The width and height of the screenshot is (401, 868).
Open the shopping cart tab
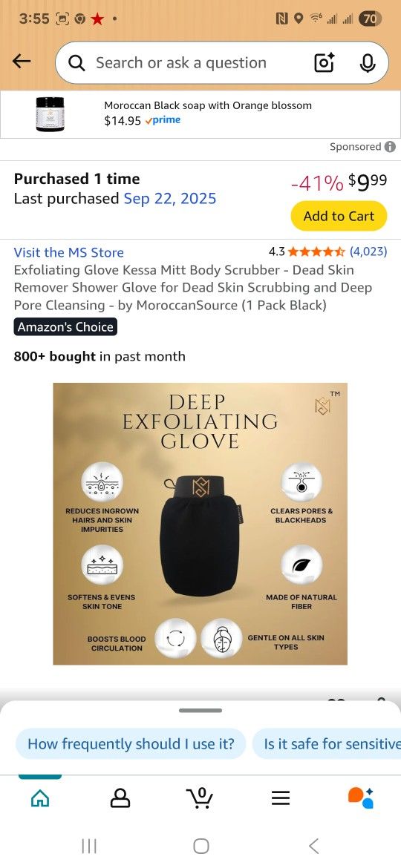click(x=200, y=798)
